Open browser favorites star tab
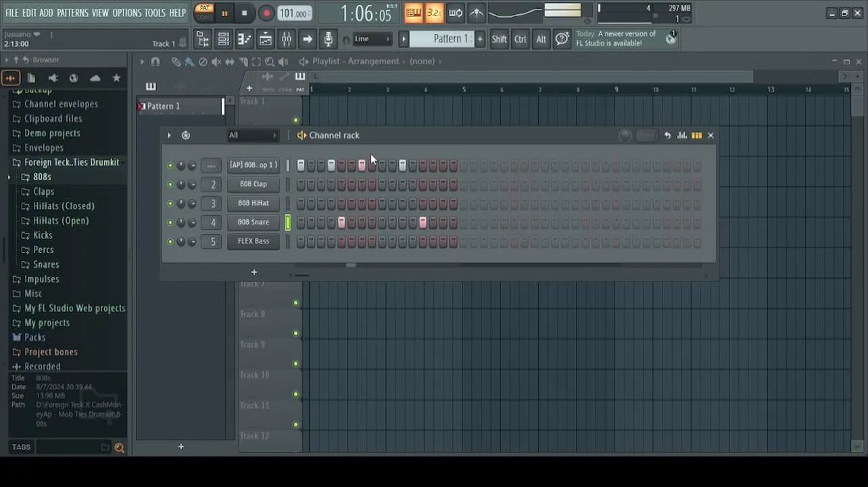Viewport: 868px width, 487px height. point(116,78)
